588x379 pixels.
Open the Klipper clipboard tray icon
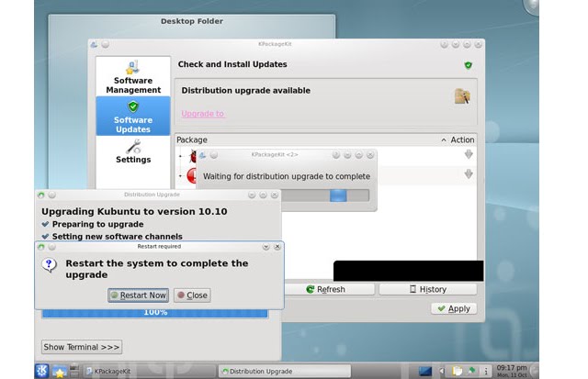458,371
